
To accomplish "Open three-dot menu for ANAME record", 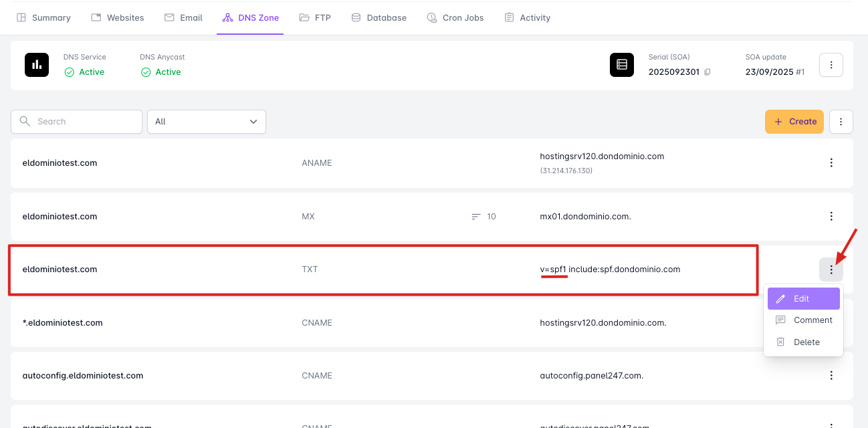I will coord(831,163).
